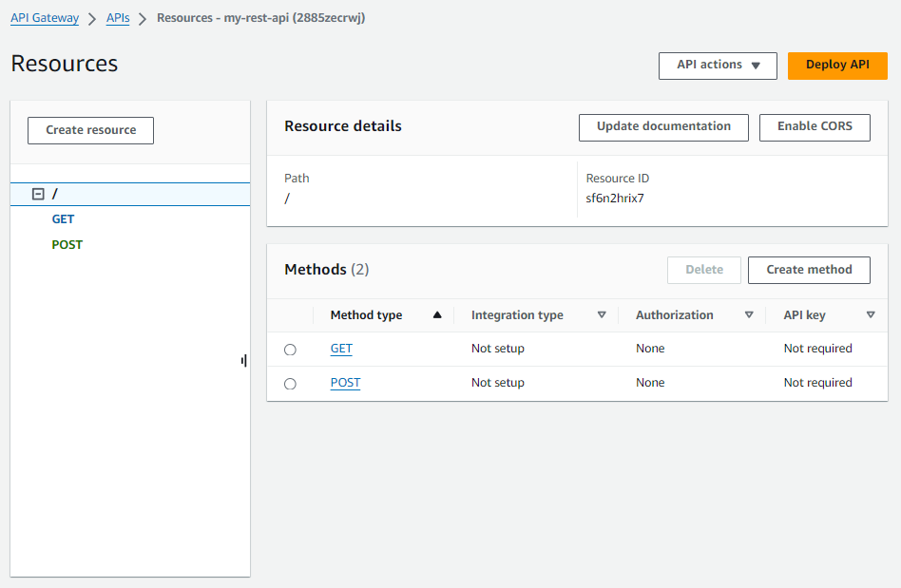Viewport: 901px width, 588px height.
Task: Select the POST method radio button
Action: pyautogui.click(x=290, y=384)
